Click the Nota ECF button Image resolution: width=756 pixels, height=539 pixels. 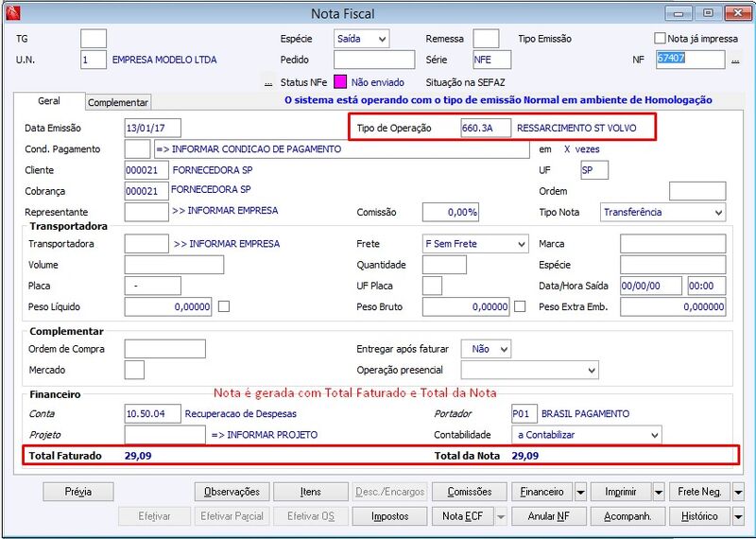tap(462, 516)
